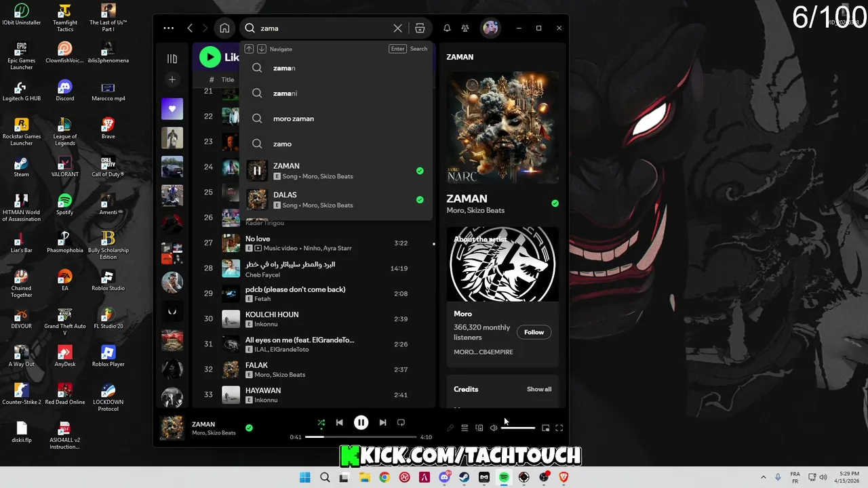Show hidden tray icons chevron
This screenshot has width=868, height=488.
pos(763,477)
